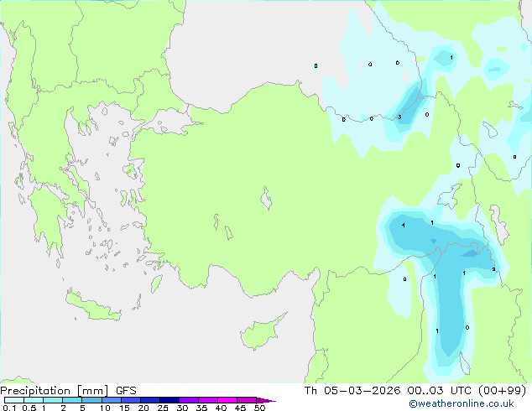Click the '0.5' legend scale label
The height and width of the screenshot is (411, 532).
coord(29,408)
